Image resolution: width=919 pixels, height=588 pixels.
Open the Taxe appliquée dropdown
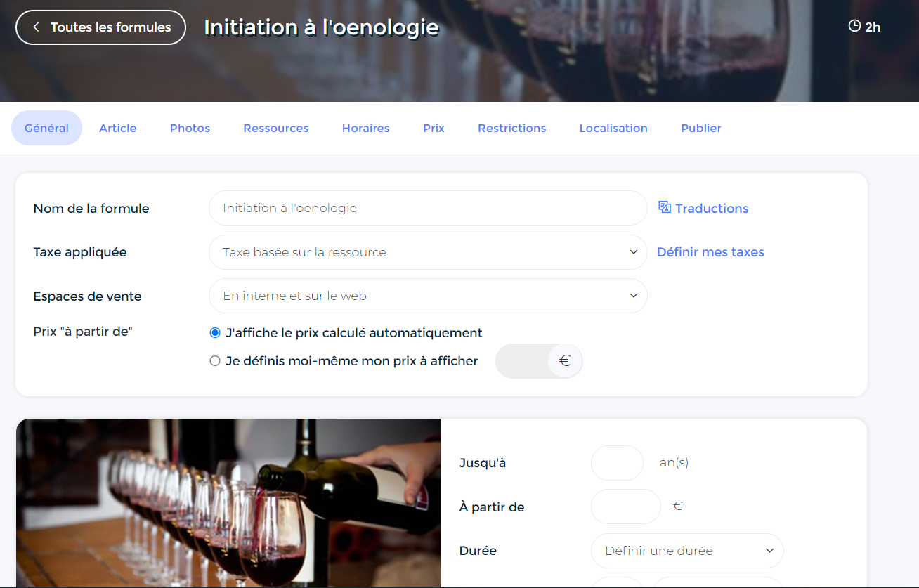[x=428, y=252]
